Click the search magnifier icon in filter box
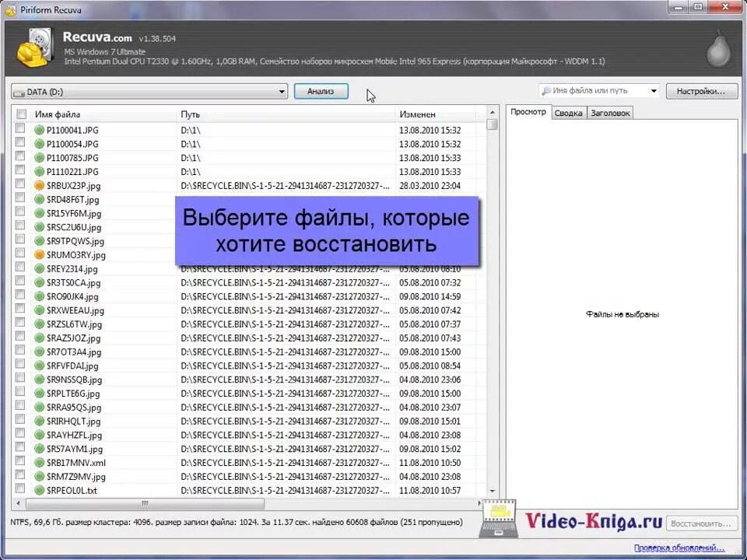The width and height of the screenshot is (747, 560). [x=546, y=90]
